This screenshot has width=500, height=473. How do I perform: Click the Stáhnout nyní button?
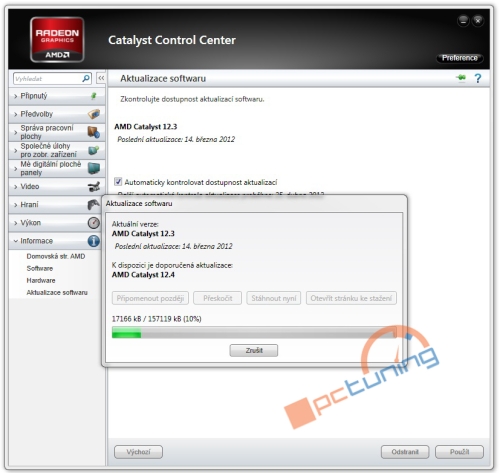(274, 298)
